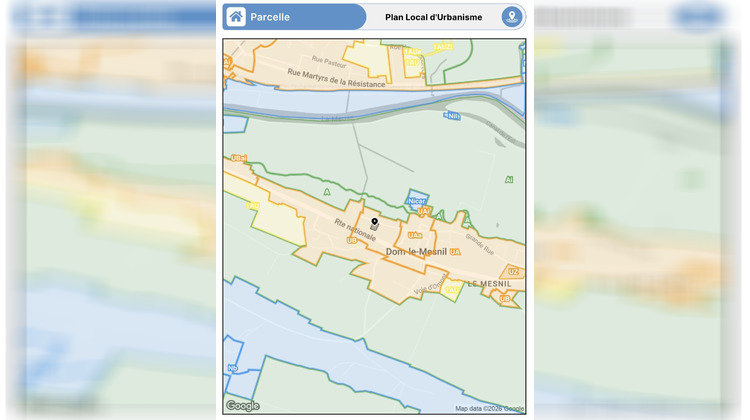
Task: Click the LE MESNIL label
Action: click(x=489, y=284)
